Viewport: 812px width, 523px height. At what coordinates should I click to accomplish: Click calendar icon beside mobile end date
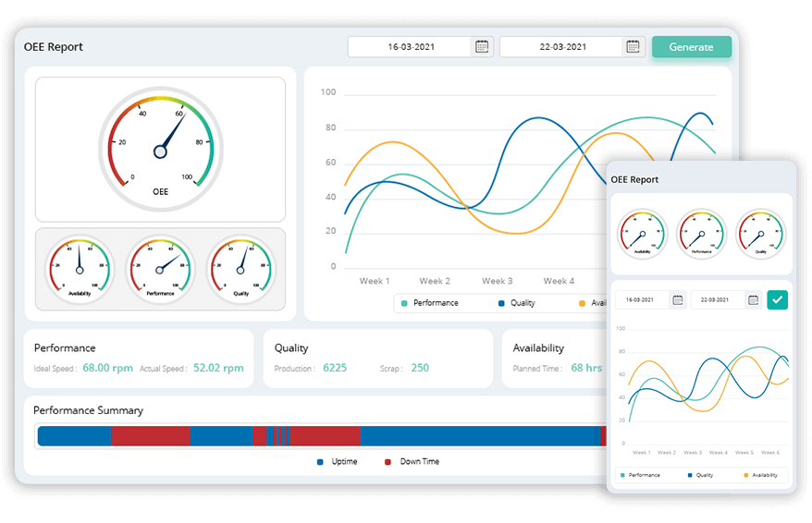(x=753, y=299)
